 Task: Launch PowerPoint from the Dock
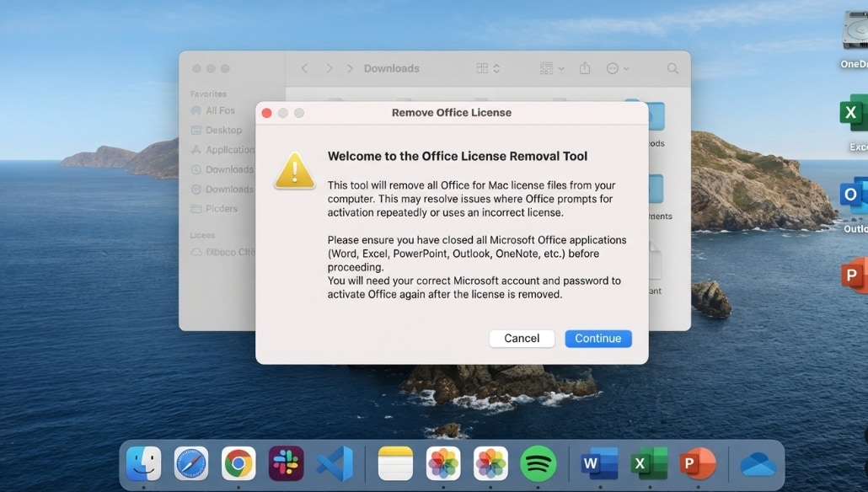698,463
